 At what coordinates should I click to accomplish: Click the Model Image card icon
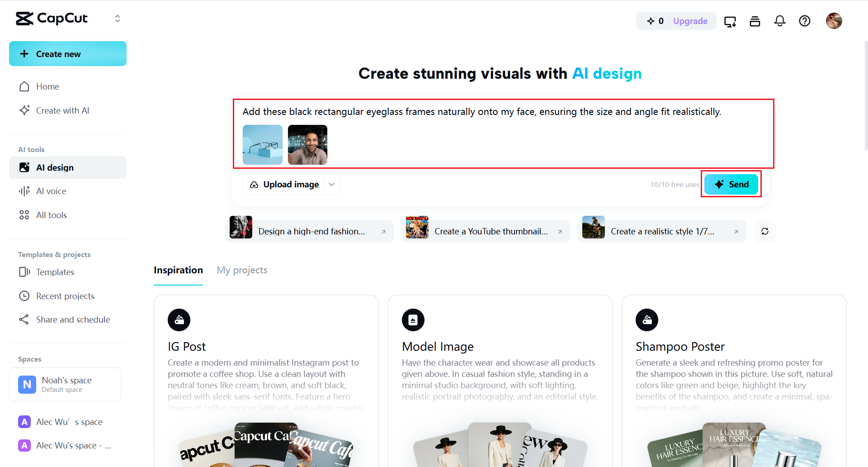pos(413,320)
